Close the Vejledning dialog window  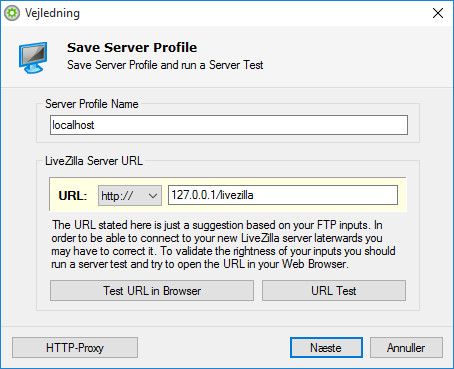tap(438, 13)
